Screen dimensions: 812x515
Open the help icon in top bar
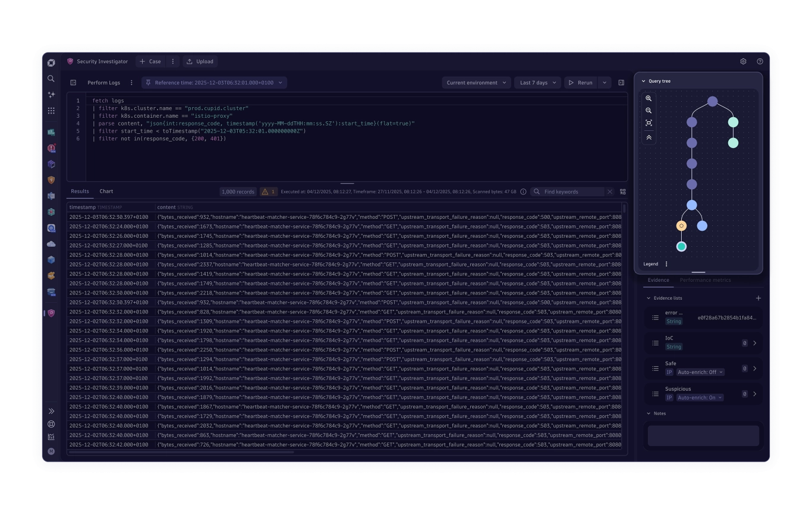(x=760, y=61)
